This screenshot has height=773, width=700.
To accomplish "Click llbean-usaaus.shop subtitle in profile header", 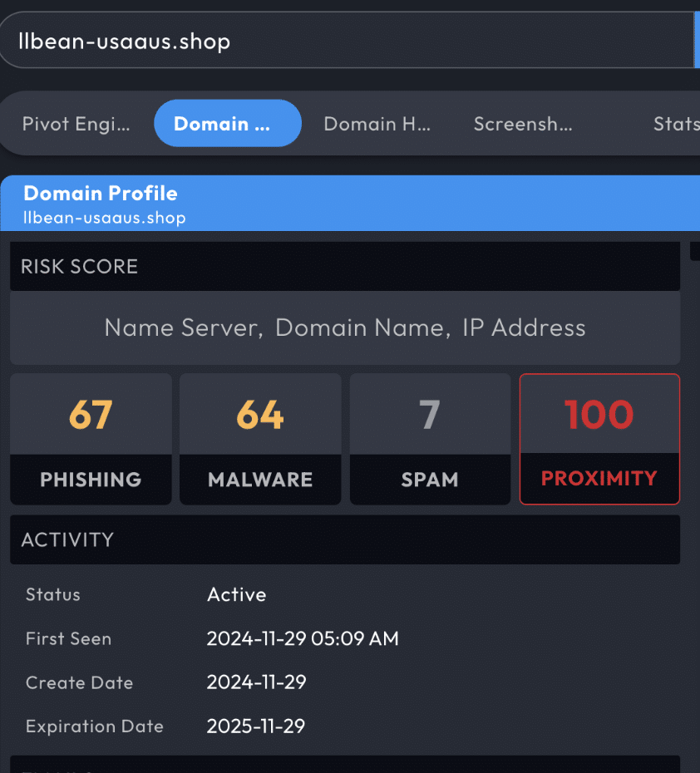I will (x=105, y=218).
